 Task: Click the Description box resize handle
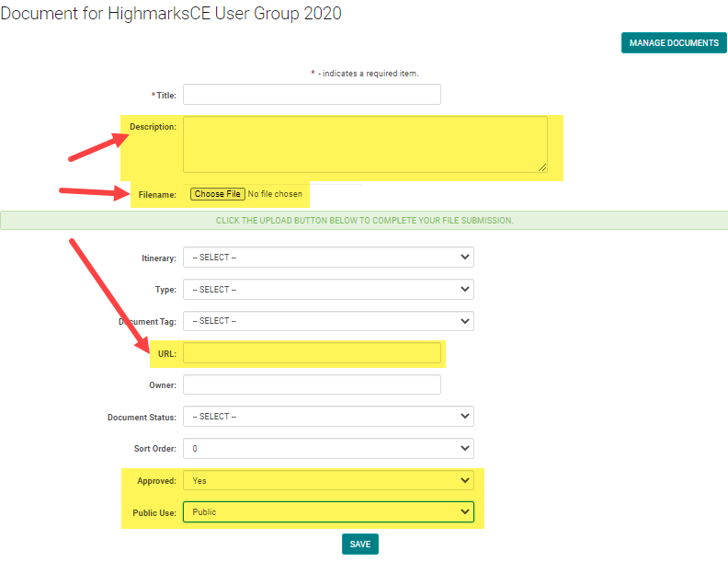pyautogui.click(x=542, y=167)
